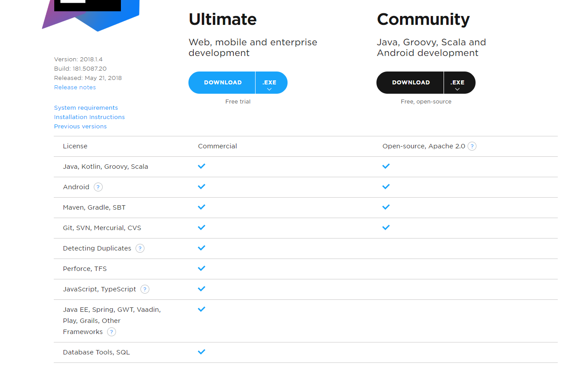This screenshot has height=374, width=588.
Task: Click 'Version: 2018.1.4' text
Action: click(x=78, y=60)
